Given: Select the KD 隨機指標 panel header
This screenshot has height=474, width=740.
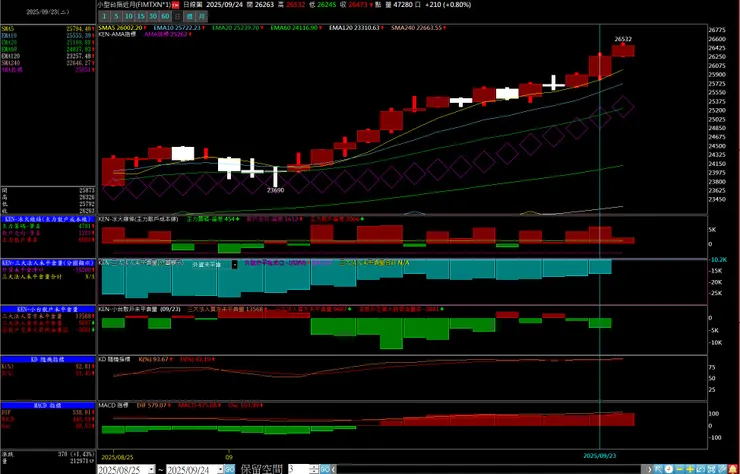Looking at the screenshot, I should pyautogui.click(x=48, y=359).
